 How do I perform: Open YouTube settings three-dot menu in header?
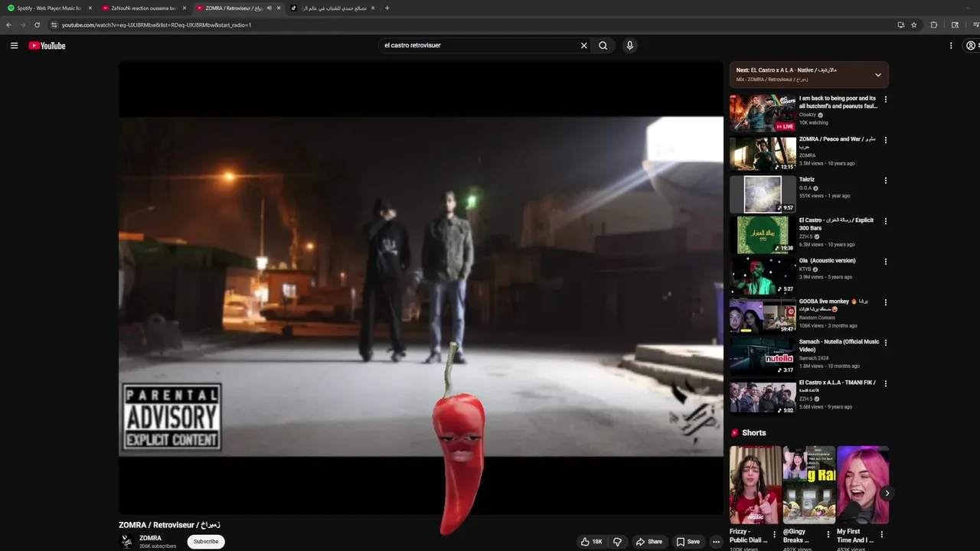(951, 45)
